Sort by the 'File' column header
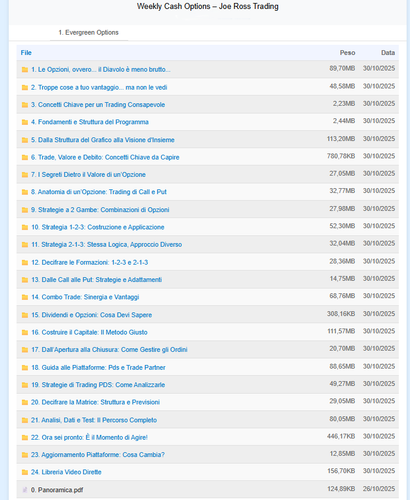410x500 pixels. [26, 53]
